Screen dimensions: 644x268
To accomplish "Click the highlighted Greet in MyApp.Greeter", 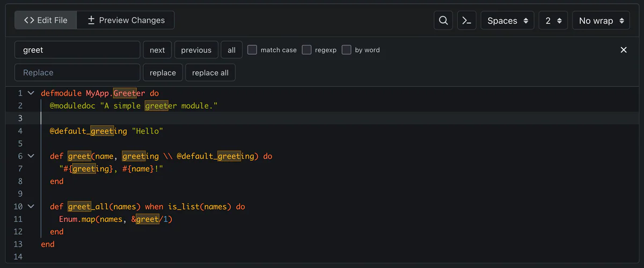I will [125, 93].
